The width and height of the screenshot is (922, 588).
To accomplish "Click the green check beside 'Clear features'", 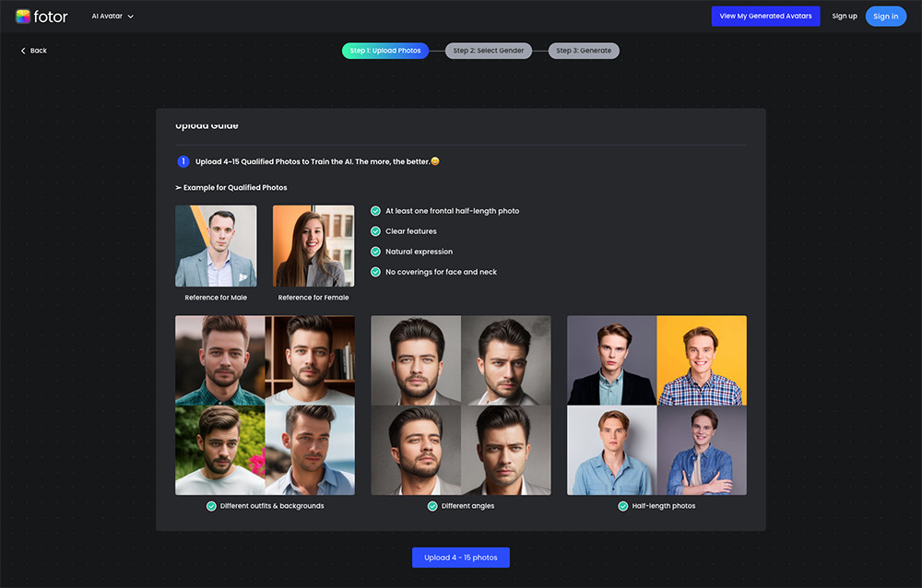I will (x=375, y=231).
